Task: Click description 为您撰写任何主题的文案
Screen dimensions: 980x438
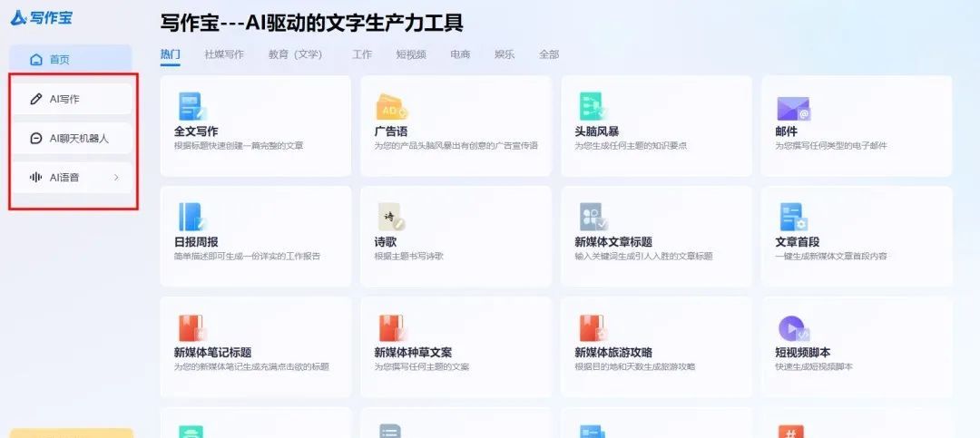Action: tap(422, 366)
